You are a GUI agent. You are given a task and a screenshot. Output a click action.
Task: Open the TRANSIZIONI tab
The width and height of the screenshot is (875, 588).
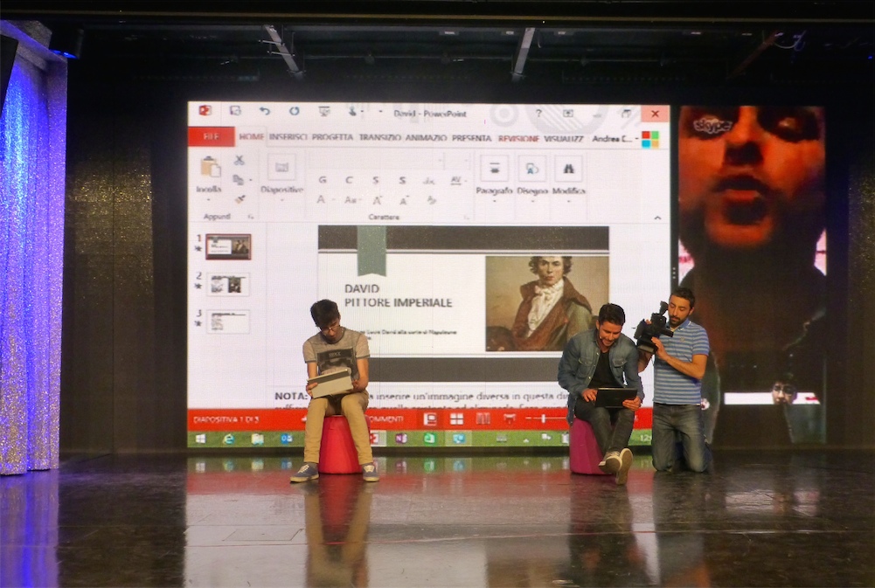(379, 137)
